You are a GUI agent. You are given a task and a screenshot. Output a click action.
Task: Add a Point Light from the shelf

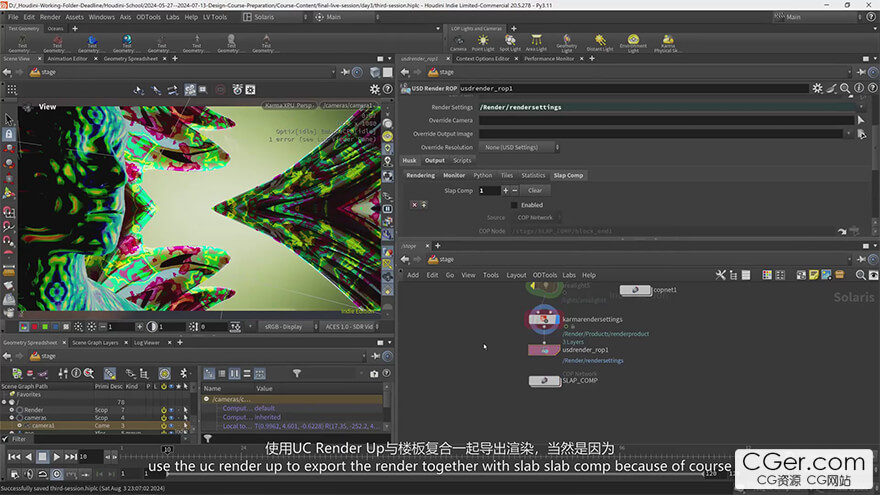click(x=483, y=43)
